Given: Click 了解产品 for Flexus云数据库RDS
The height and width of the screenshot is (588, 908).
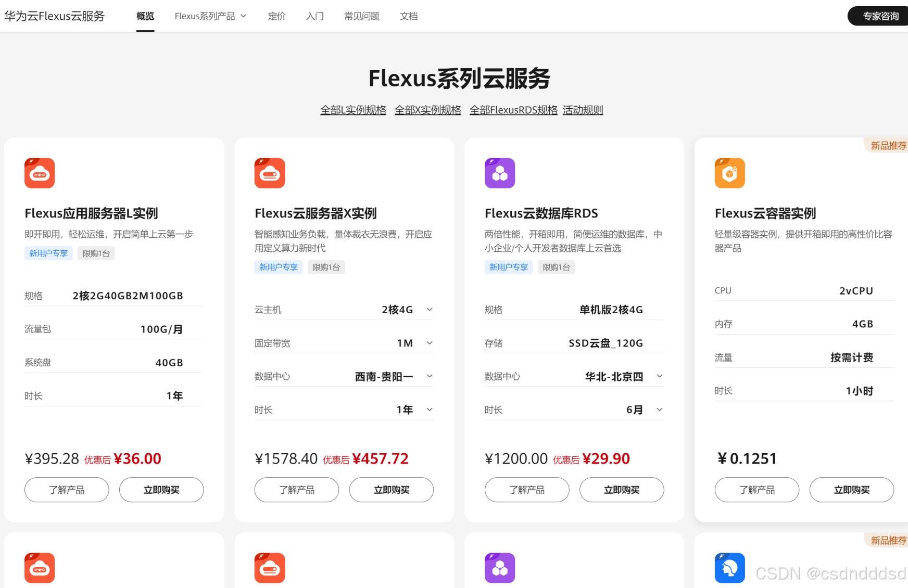Looking at the screenshot, I should tap(527, 490).
